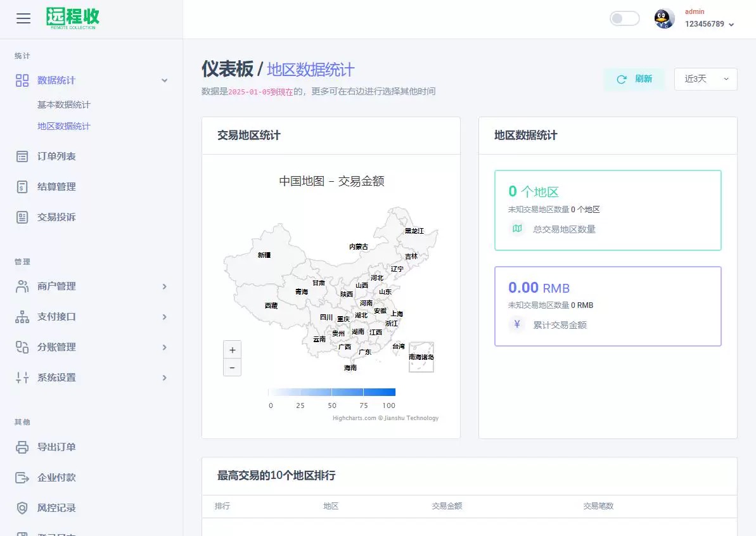Screen dimensions: 756x536
Task: Click the 仪表板 breadcrumb title
Action: click(x=227, y=69)
